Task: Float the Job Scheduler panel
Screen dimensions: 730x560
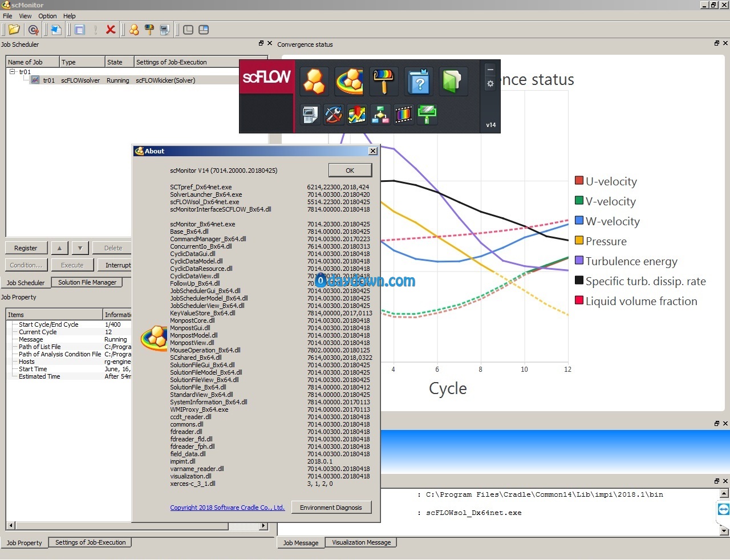Action: tap(261, 43)
